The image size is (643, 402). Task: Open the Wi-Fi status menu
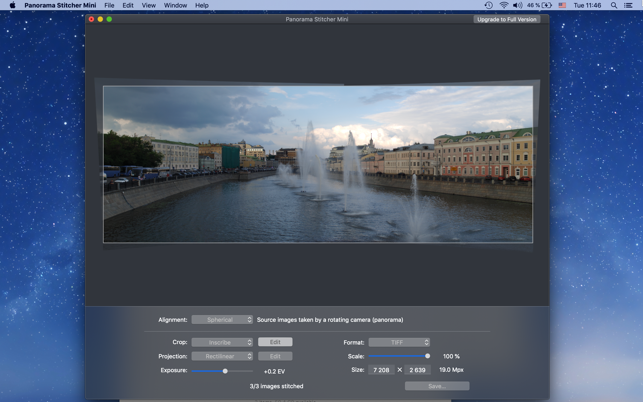click(x=504, y=5)
